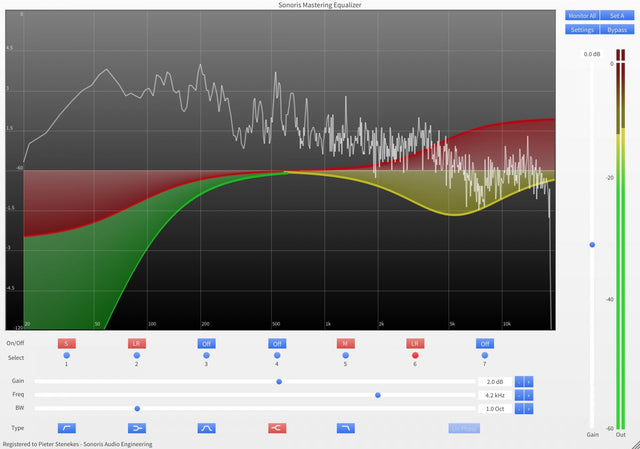Viewport: 640px width, 449px height.
Task: Click the Bypass button
Action: coord(617,29)
